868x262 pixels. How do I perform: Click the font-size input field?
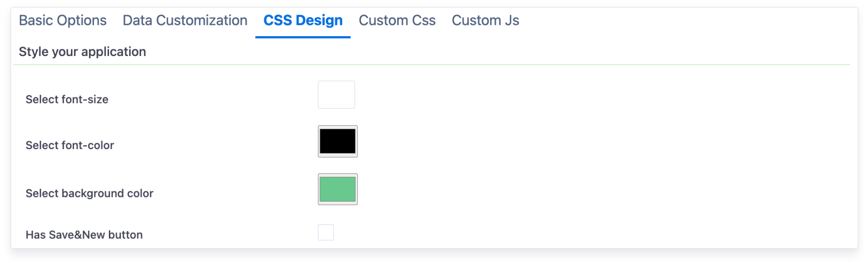tap(336, 95)
